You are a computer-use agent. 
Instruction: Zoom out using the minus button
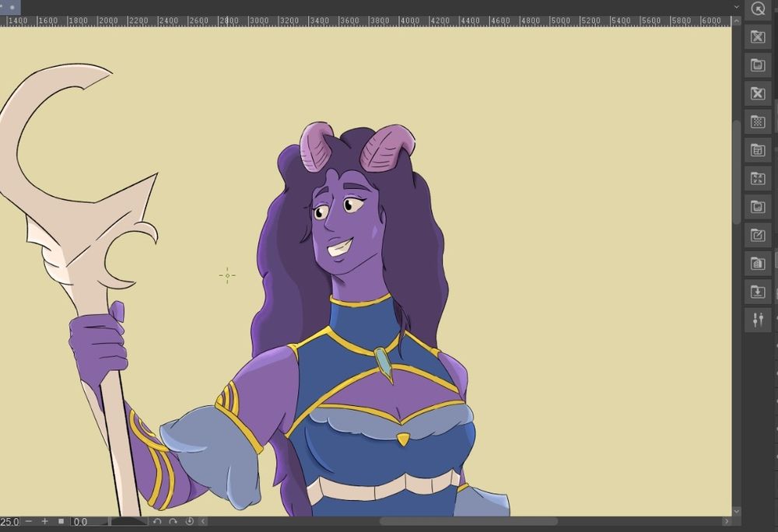point(29,521)
